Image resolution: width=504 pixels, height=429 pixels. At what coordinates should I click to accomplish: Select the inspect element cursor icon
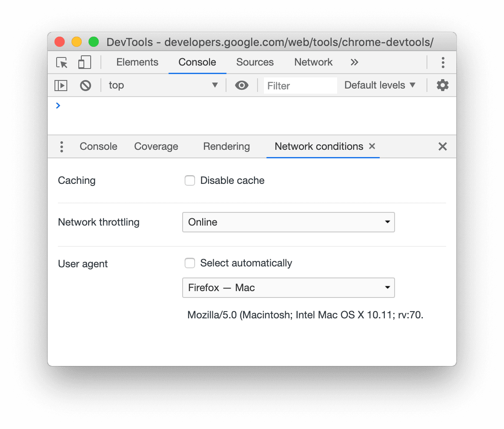(x=61, y=62)
